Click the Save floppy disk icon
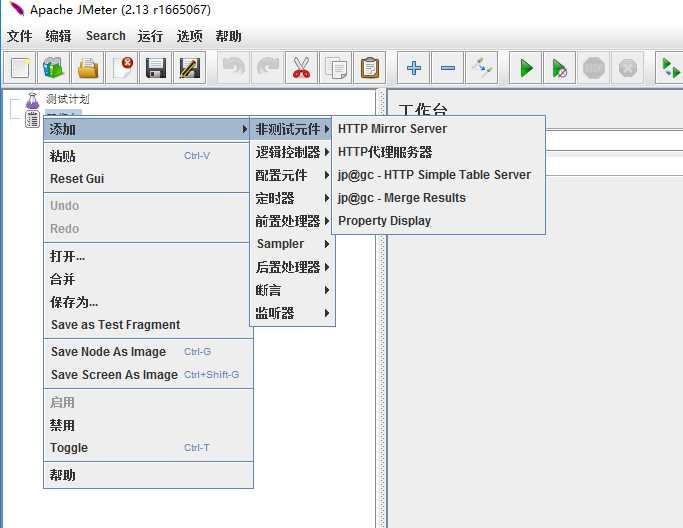Image resolution: width=683 pixels, height=528 pixels. coord(156,68)
